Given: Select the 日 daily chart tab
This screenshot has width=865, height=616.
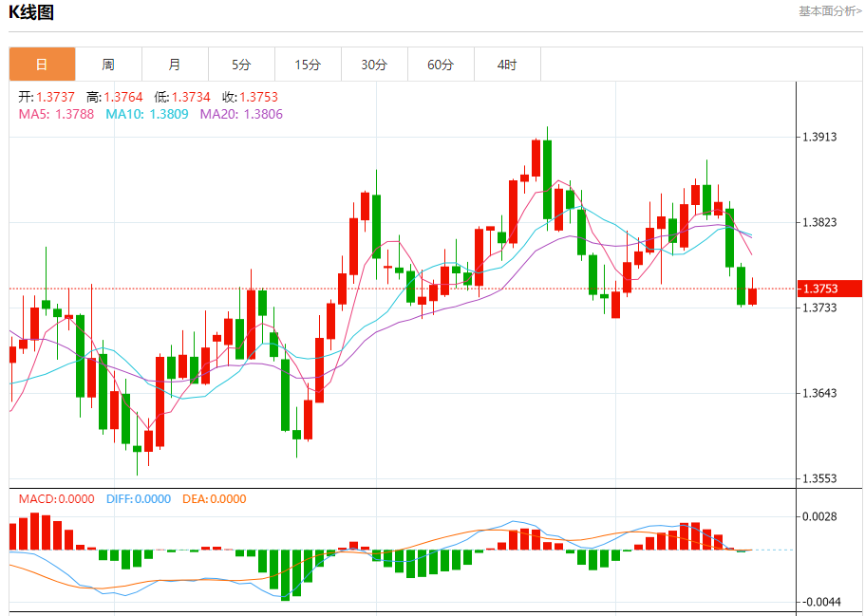Looking at the screenshot, I should pos(42,65).
